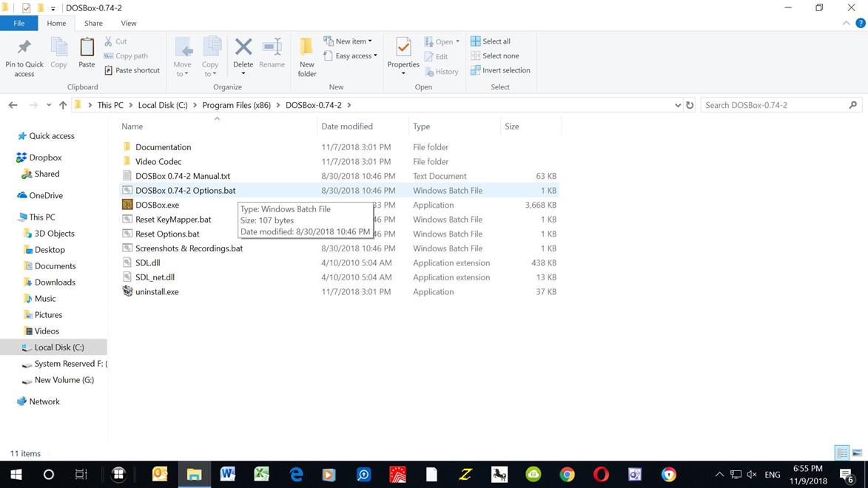
Task: Switch to large icons view in status bar
Action: click(x=857, y=453)
